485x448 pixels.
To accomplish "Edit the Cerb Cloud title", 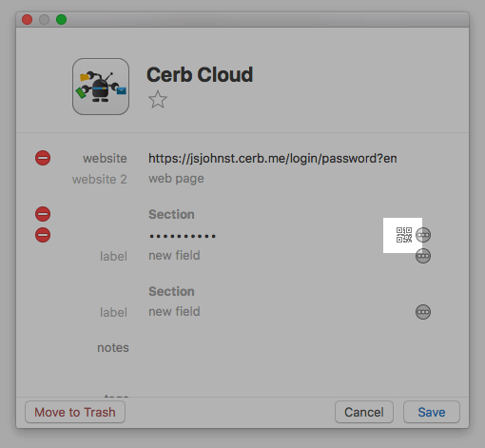I will tap(200, 75).
